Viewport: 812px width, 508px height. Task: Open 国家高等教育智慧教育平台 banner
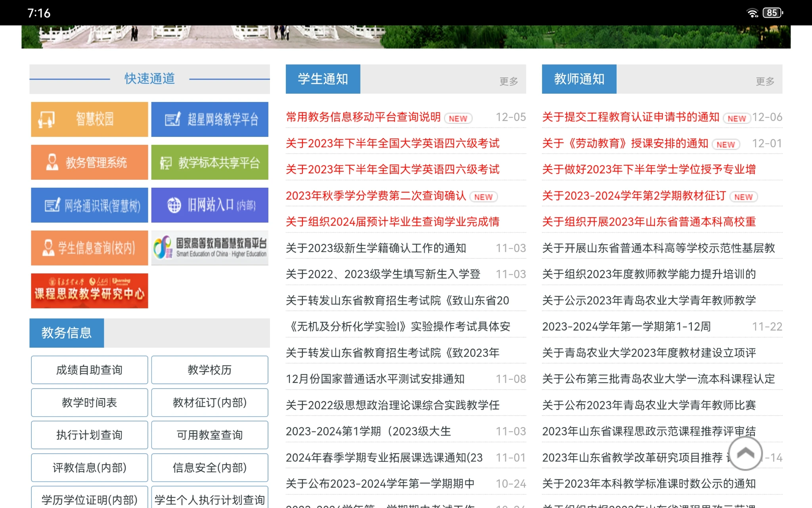point(209,248)
